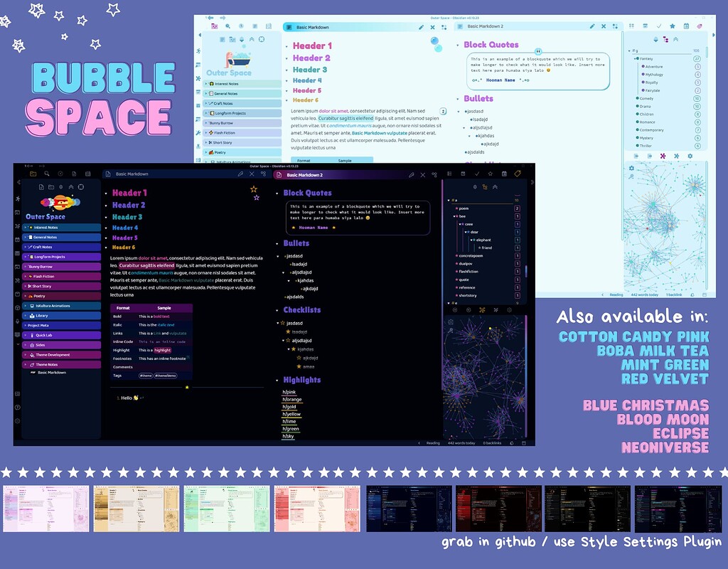Create a new note in the file explorer
728x569 pixels.
point(41,187)
